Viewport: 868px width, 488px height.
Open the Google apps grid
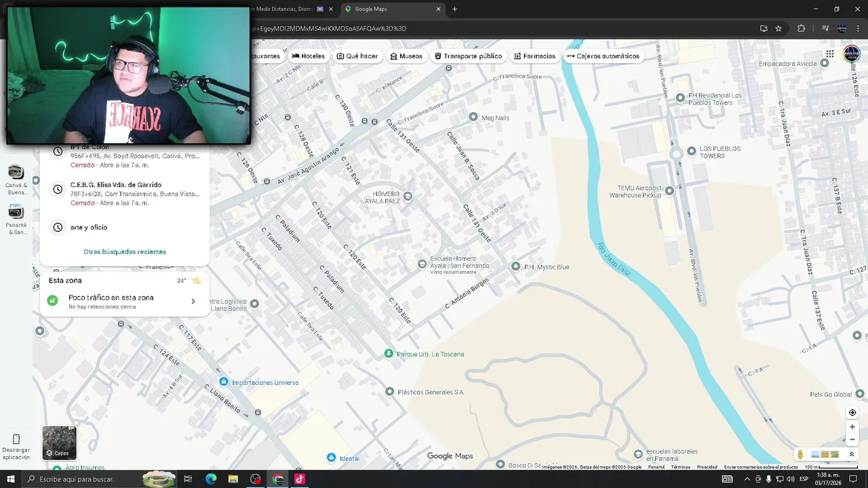(830, 54)
